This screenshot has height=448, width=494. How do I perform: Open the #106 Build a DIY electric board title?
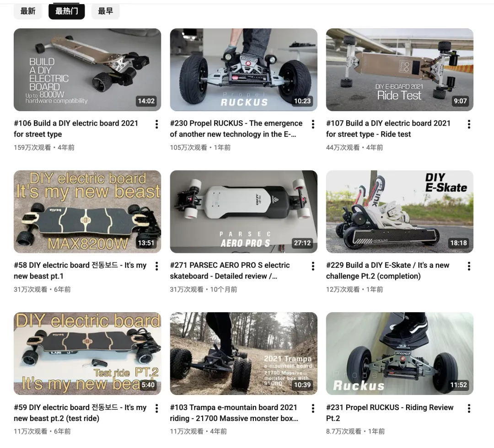pyautogui.click(x=76, y=129)
